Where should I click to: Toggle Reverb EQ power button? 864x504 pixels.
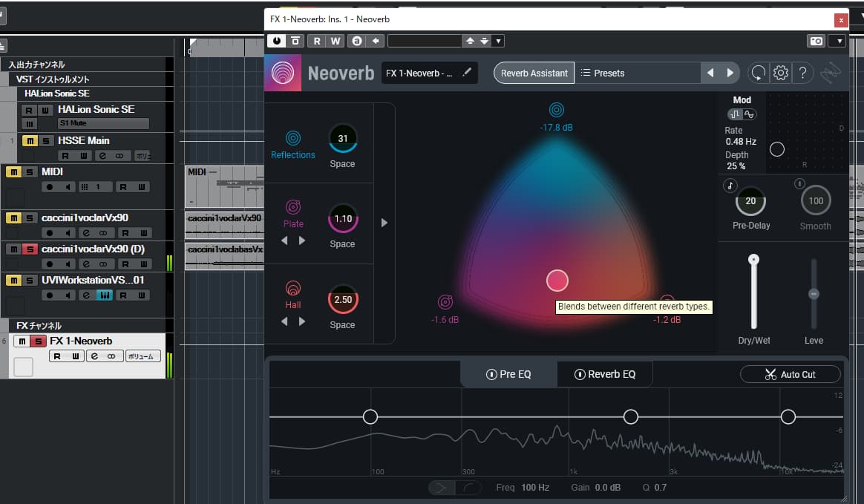click(580, 375)
